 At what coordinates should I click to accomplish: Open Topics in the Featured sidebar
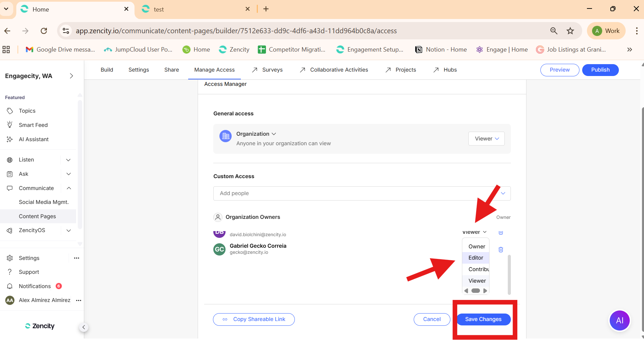pos(27,111)
